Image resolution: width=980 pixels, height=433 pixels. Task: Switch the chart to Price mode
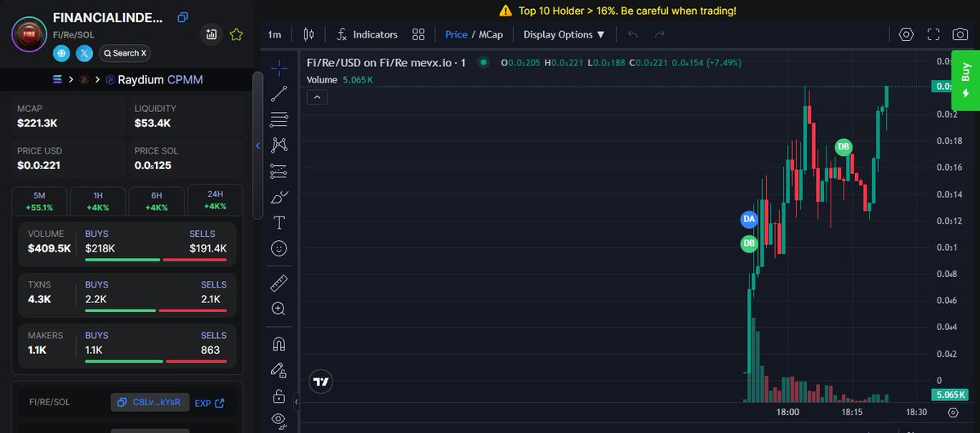click(457, 34)
